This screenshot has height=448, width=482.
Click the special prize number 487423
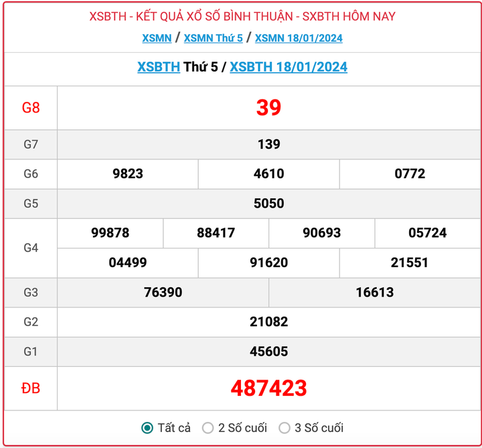[268, 388]
